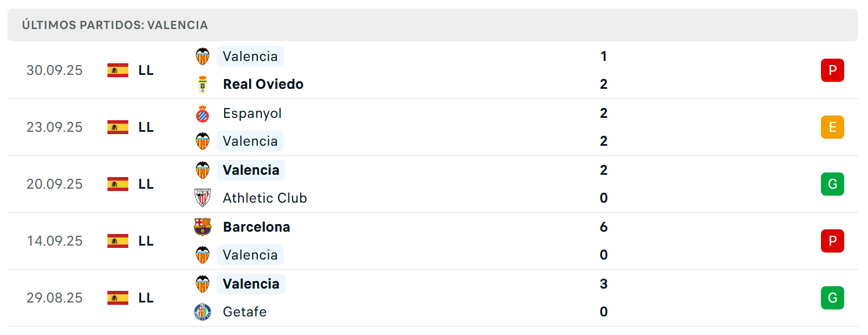Click the Últimos Partidos: Valencia header
Viewport: 868px width, 335px height.
click(115, 25)
